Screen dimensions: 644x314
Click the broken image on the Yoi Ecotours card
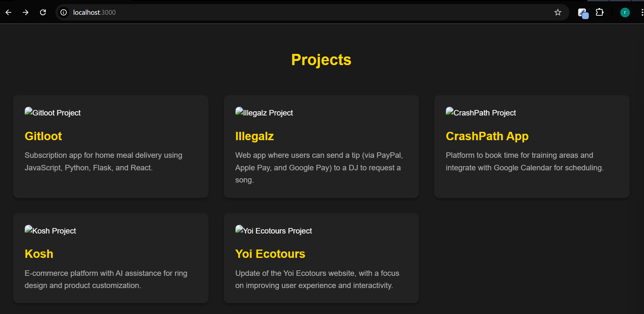coord(239,229)
